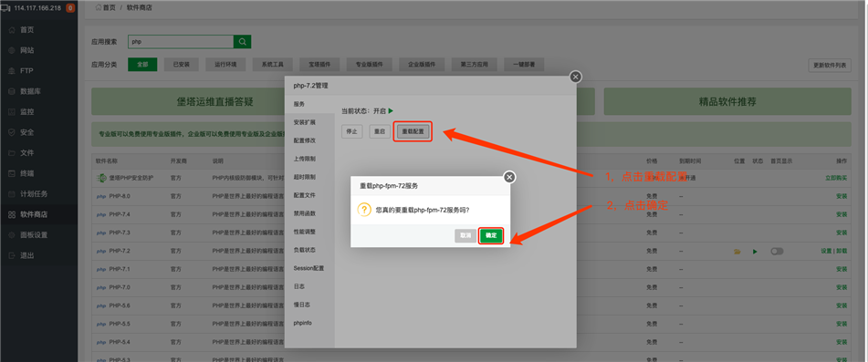This screenshot has height=362, width=868.
Task: Switch to the 服务 tab
Action: [x=309, y=104]
